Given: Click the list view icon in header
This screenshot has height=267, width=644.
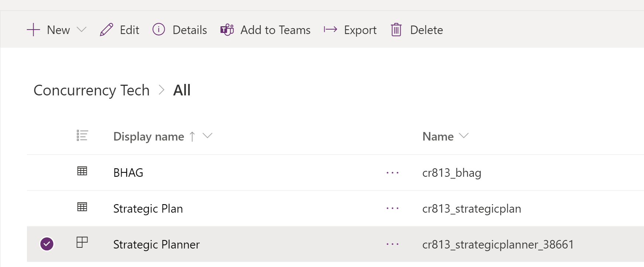Looking at the screenshot, I should tap(82, 136).
